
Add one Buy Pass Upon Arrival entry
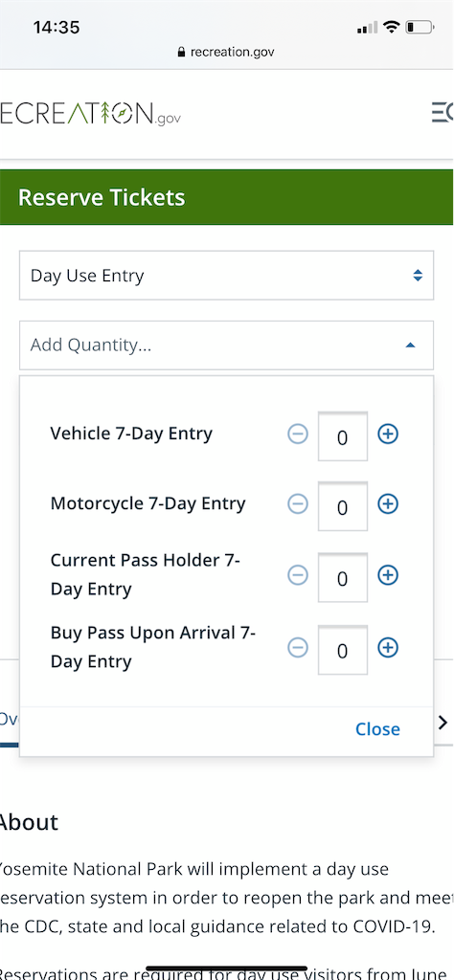(x=388, y=648)
